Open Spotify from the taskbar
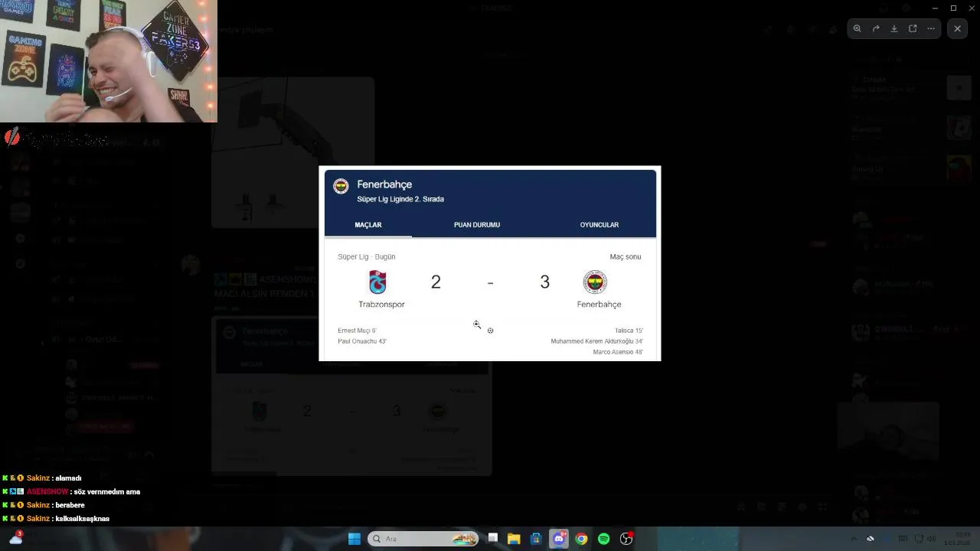 (x=603, y=539)
